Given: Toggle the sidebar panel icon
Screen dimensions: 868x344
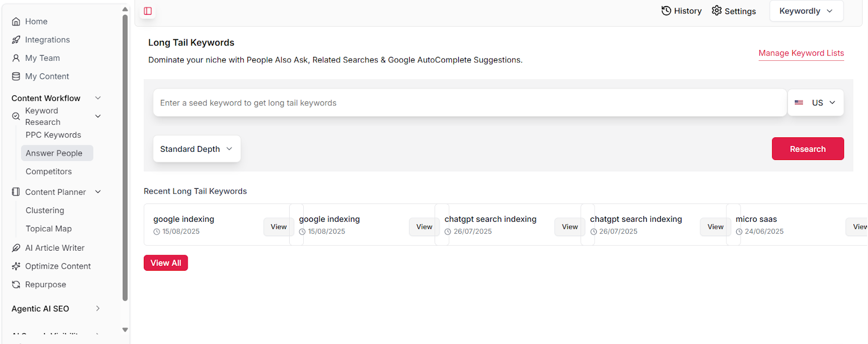Looking at the screenshot, I should pyautogui.click(x=148, y=11).
